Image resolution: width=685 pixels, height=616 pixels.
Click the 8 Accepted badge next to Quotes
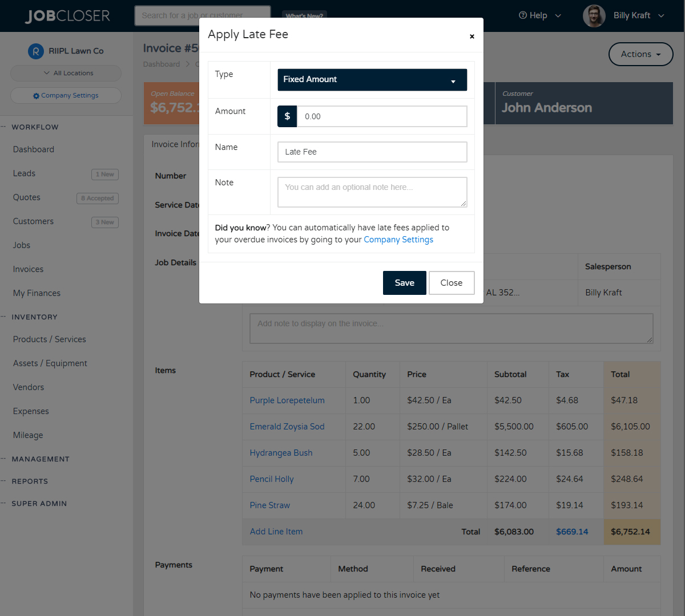coord(97,198)
